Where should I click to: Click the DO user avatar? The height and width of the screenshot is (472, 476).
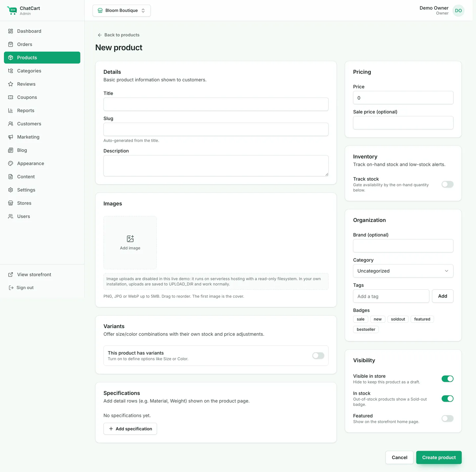pyautogui.click(x=458, y=11)
